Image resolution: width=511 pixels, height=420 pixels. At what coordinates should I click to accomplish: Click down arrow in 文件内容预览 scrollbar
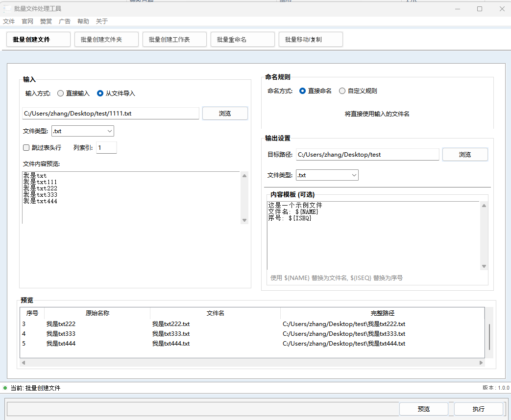[244, 220]
